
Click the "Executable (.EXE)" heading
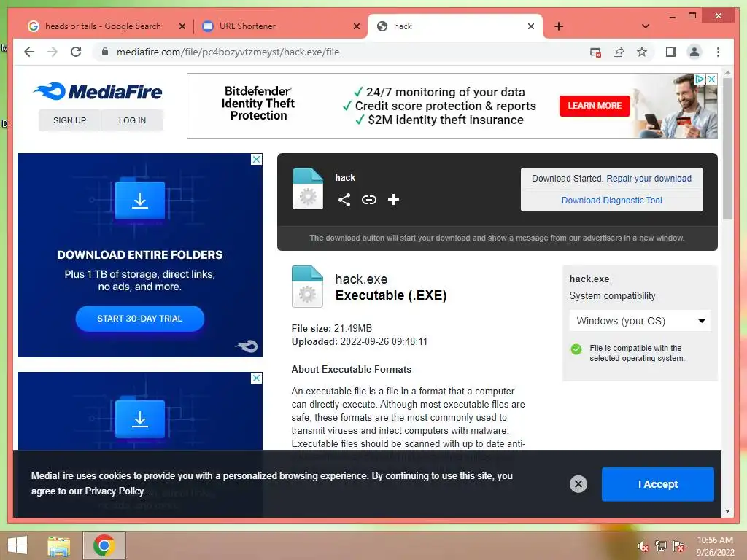(x=391, y=295)
